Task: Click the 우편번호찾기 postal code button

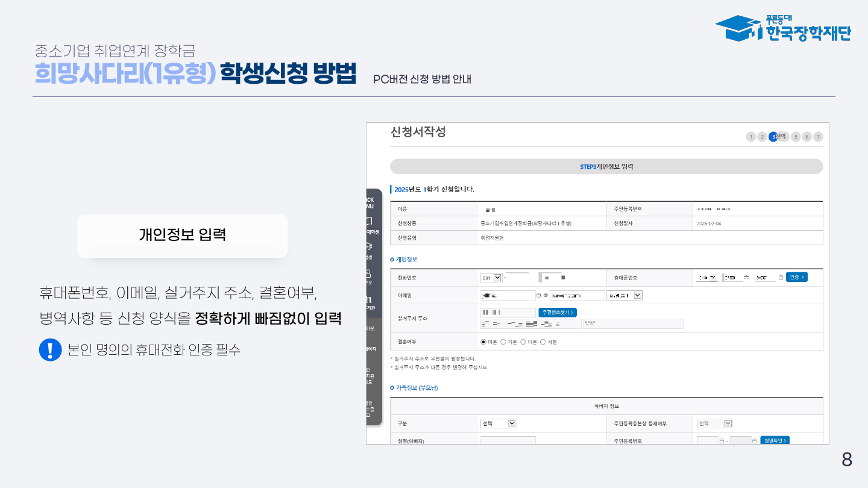Action: click(558, 312)
